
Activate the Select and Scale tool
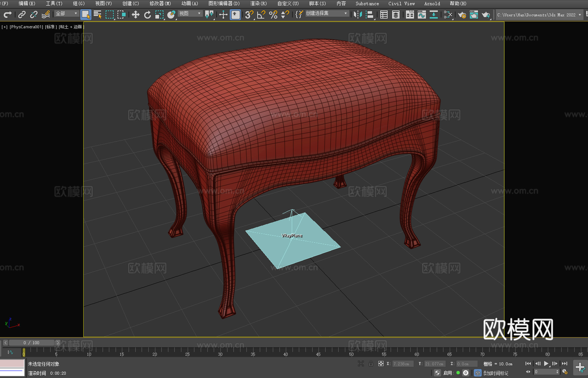(159, 14)
